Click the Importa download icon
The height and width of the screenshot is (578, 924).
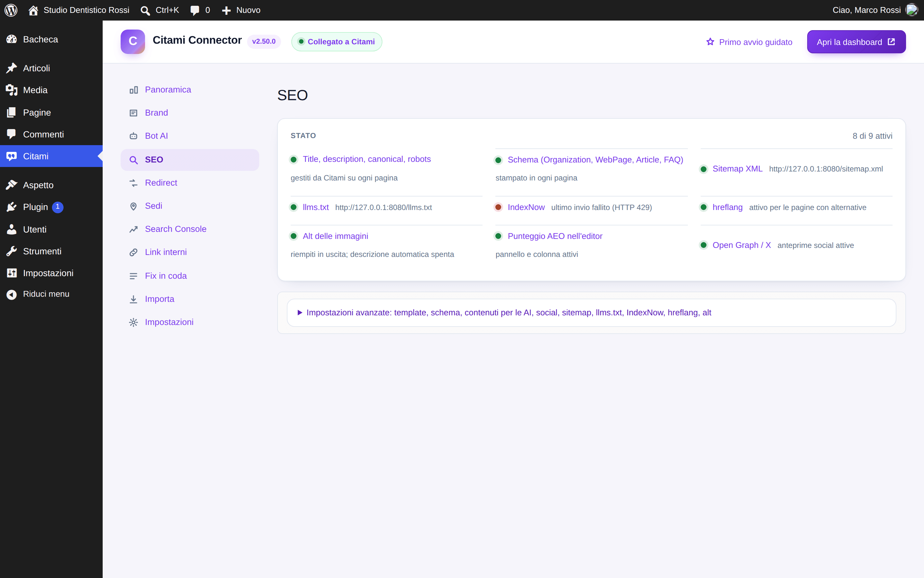pos(134,299)
